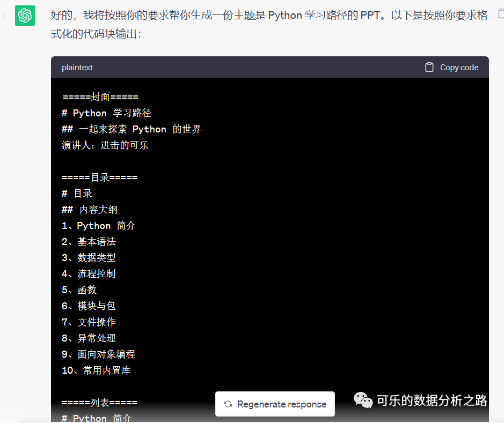Viewport: 504px width, 423px height.
Task: Click the item '3、数据类型'
Action: pyautogui.click(x=89, y=258)
